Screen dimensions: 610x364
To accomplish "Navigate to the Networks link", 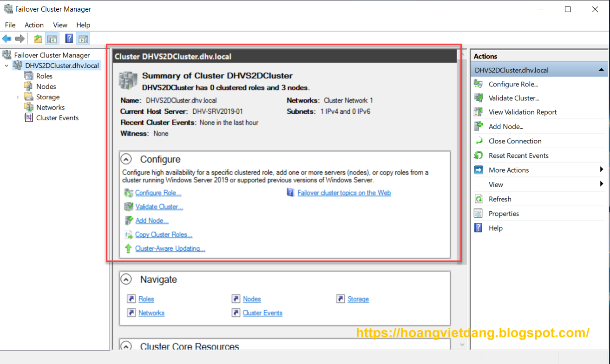I will point(151,313).
